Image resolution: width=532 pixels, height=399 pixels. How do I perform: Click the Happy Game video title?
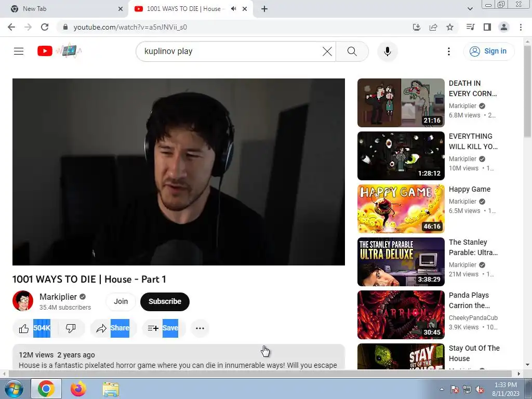pyautogui.click(x=470, y=189)
